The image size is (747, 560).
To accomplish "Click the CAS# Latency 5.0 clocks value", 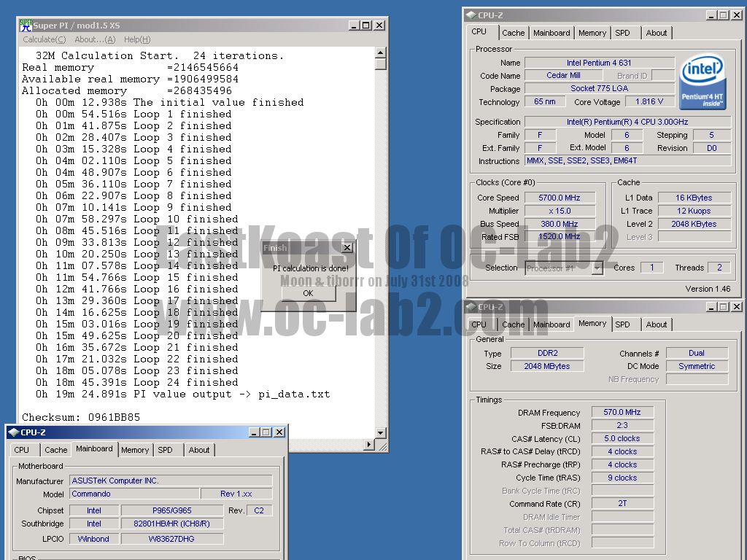I will 622,438.
